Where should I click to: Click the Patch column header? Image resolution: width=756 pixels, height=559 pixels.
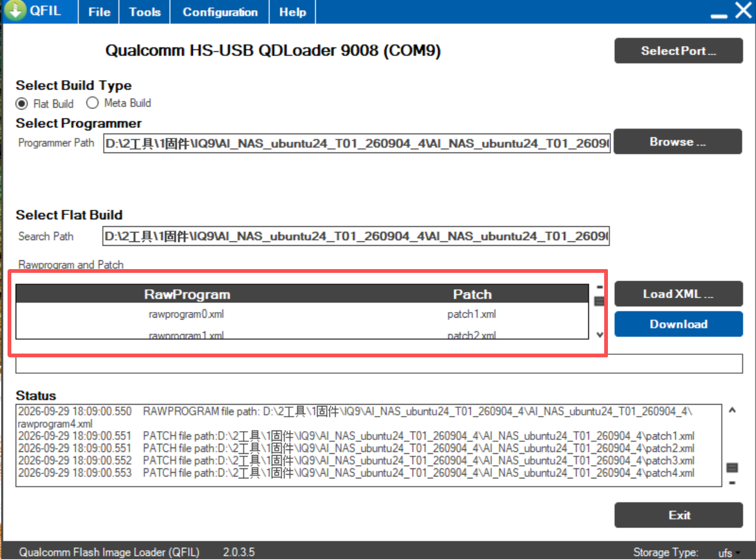[x=472, y=294]
